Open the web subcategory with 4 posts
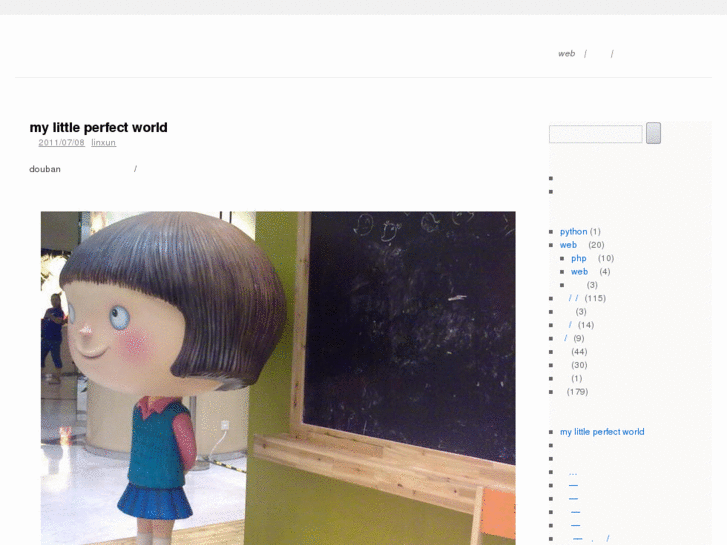The height and width of the screenshot is (545, 727). pos(580,272)
